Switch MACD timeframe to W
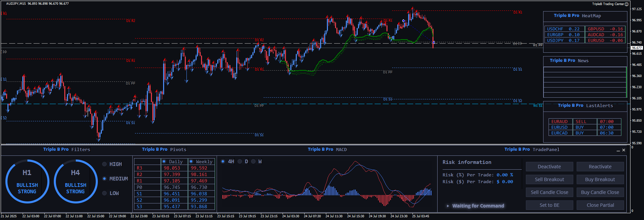The image size is (644, 220). click(253, 162)
